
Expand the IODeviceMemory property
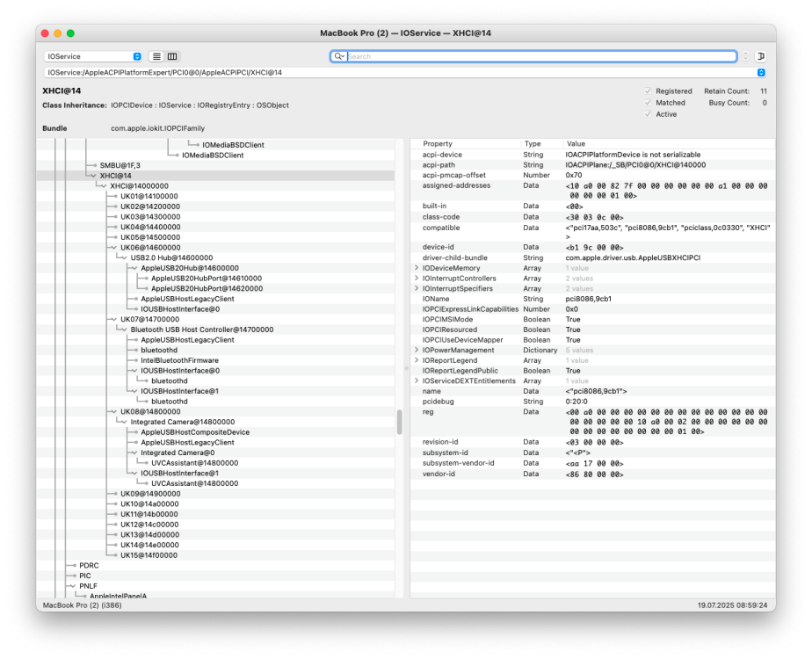[417, 268]
